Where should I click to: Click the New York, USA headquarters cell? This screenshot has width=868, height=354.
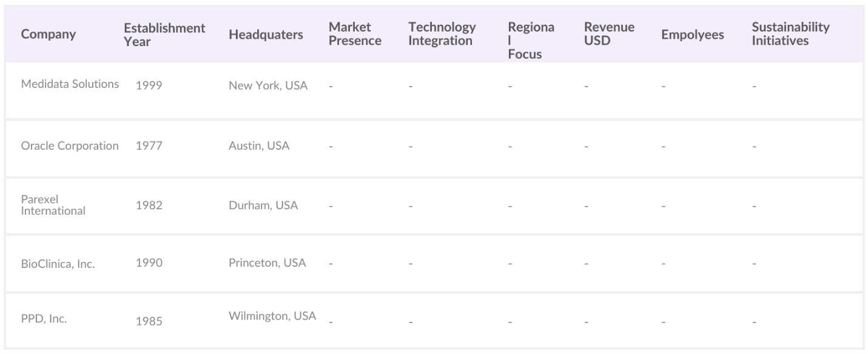[x=267, y=85]
